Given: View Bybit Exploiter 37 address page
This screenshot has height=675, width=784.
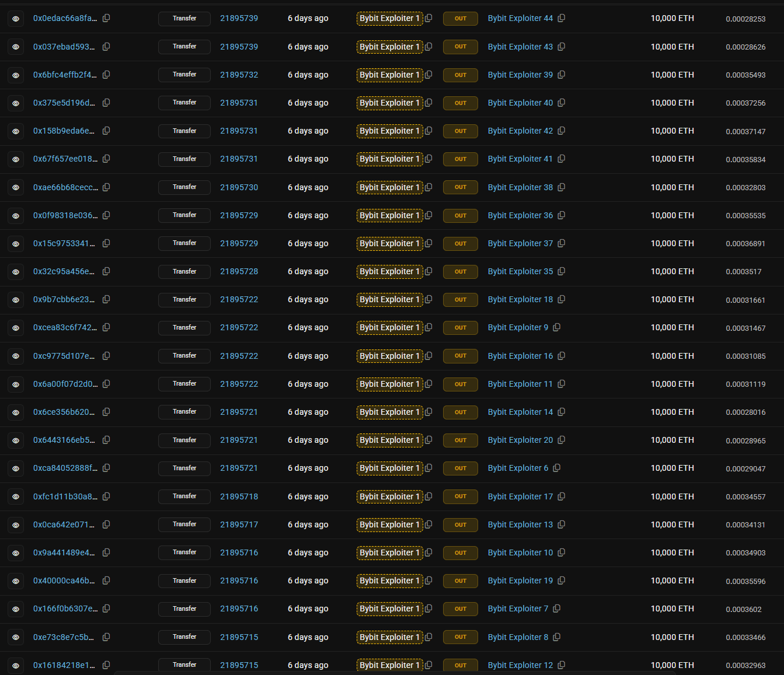Looking at the screenshot, I should [x=520, y=243].
